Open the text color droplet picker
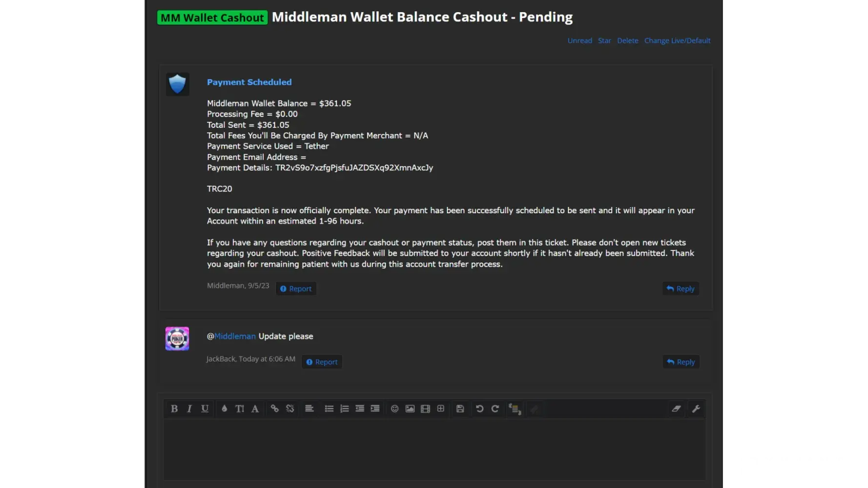Screen dimensions: 868x488 pos(225,409)
